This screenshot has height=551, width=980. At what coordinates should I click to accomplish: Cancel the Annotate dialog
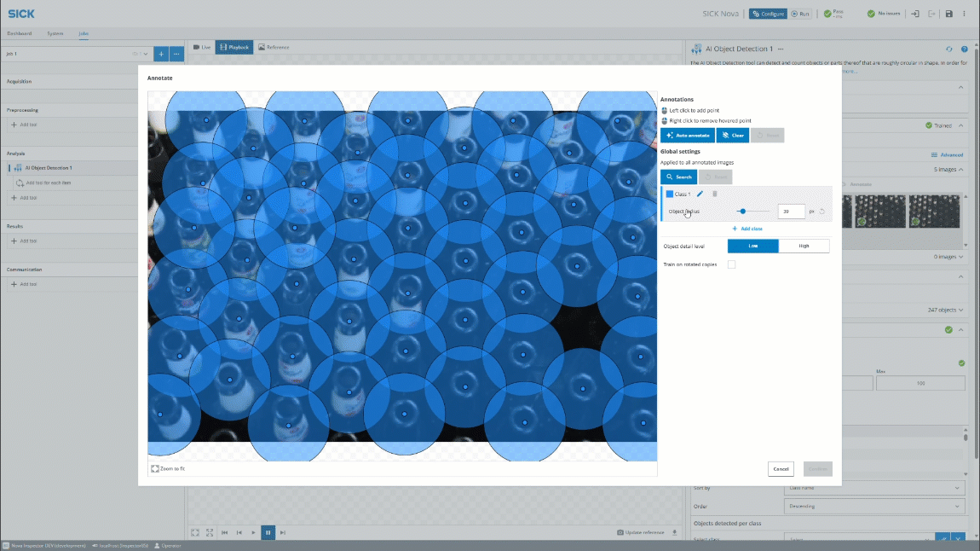click(781, 469)
